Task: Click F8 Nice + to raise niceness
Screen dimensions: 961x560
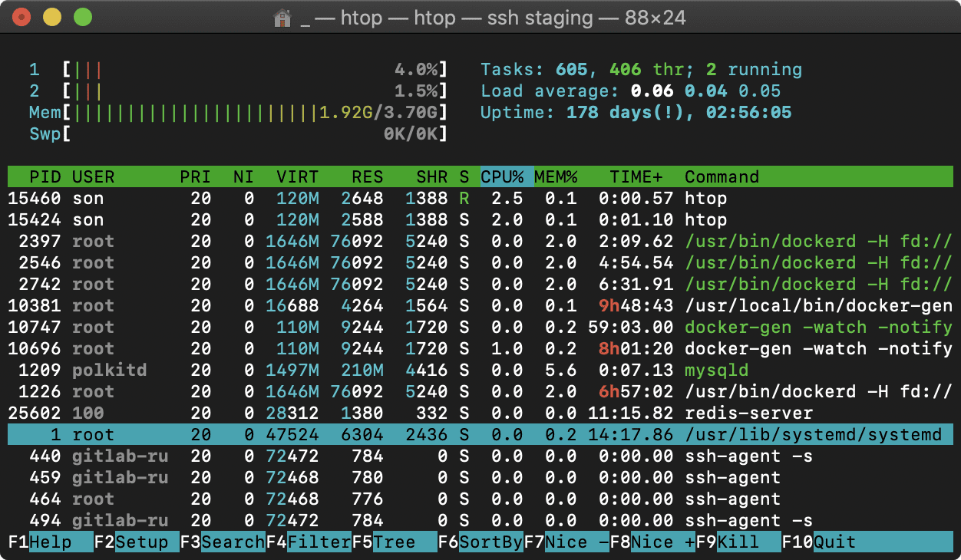Action: tap(652, 542)
